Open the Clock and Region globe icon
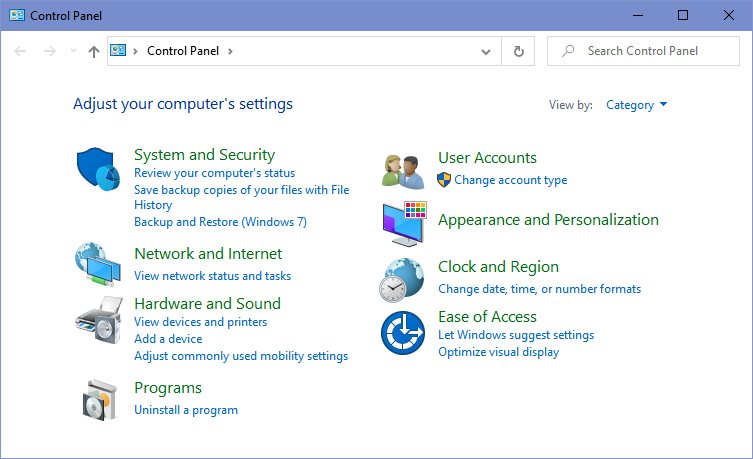Viewport: 753px width, 459px height. 402,280
